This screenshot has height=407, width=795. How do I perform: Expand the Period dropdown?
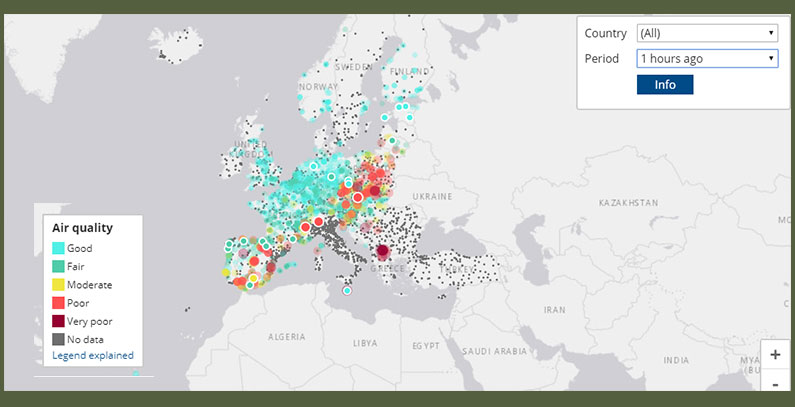coord(707,58)
